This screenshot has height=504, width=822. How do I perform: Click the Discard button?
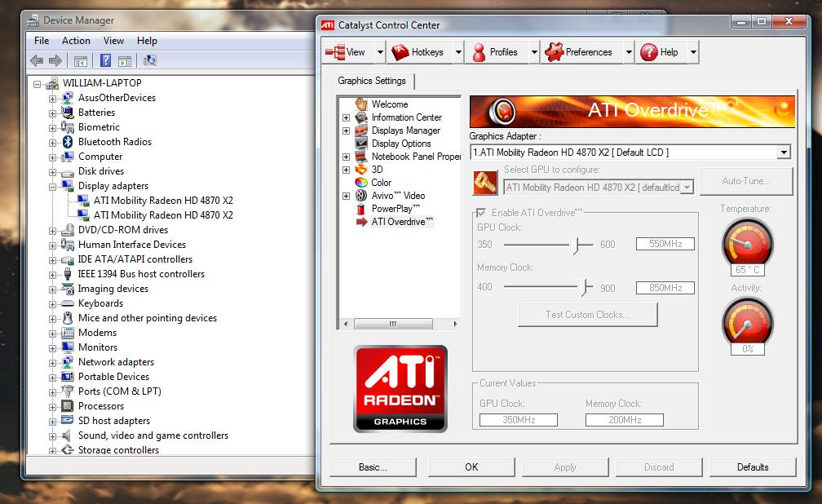click(659, 467)
